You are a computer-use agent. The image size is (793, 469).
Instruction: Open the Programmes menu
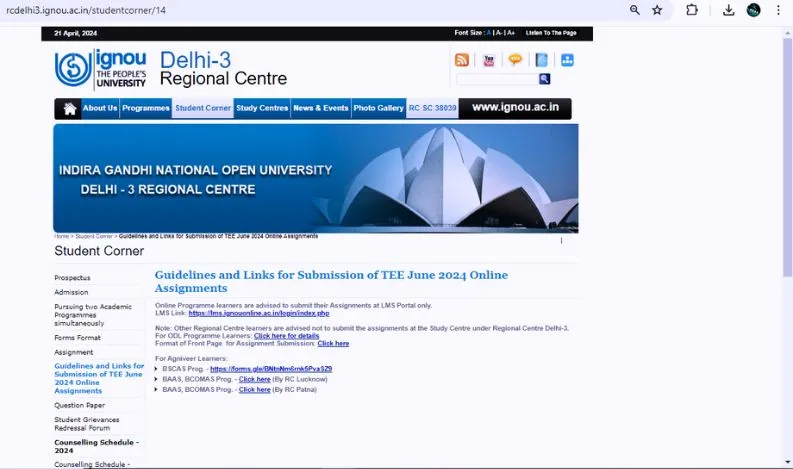click(x=146, y=108)
